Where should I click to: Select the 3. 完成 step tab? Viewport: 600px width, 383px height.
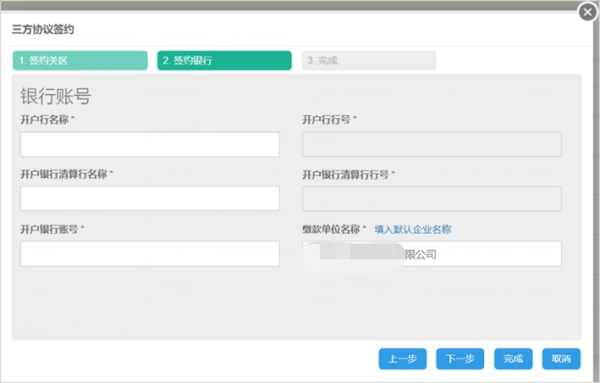pos(368,60)
